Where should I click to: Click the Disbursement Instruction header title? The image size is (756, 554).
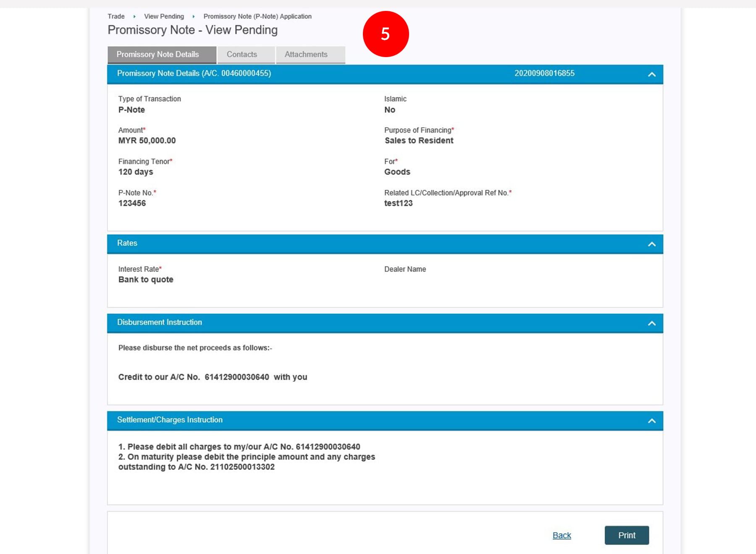pyautogui.click(x=160, y=322)
